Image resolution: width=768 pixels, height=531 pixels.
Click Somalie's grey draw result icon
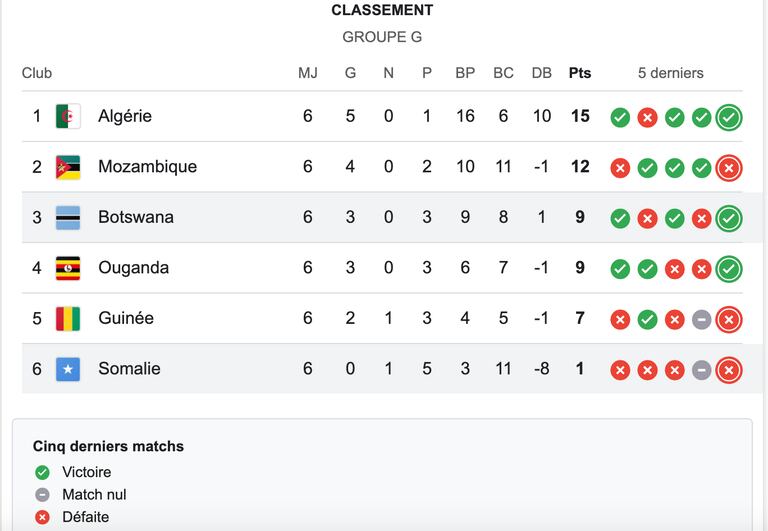[701, 370]
